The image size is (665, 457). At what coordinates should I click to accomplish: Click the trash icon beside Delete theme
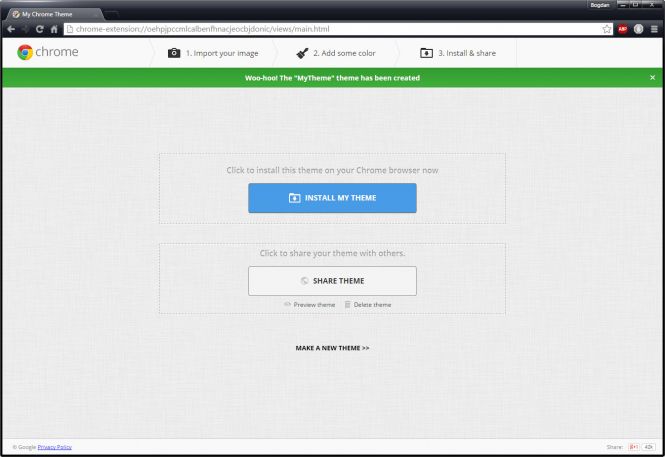(x=347, y=304)
